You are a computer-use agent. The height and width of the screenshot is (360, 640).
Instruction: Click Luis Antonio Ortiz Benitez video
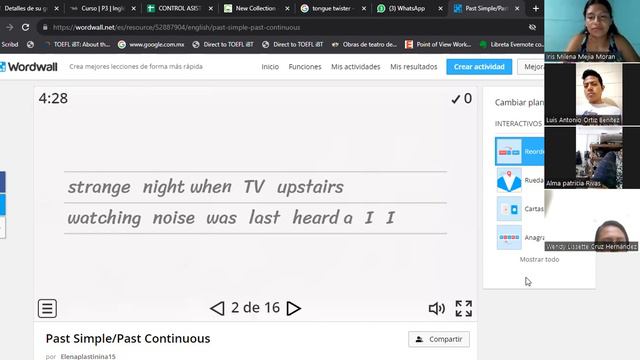(x=592, y=93)
